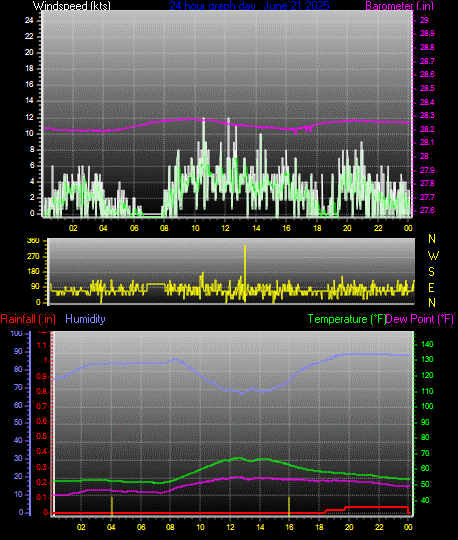The width and height of the screenshot is (458, 540).
Task: Click barometer scale value 28.4
Action: pyautogui.click(x=427, y=102)
